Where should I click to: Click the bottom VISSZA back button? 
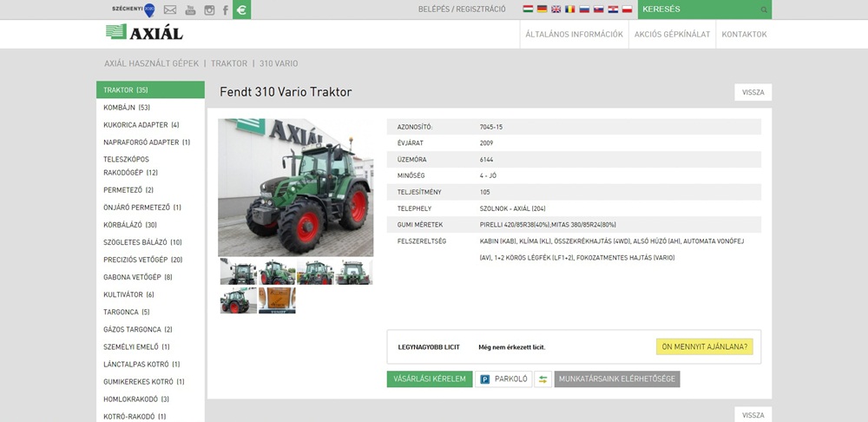tap(753, 415)
